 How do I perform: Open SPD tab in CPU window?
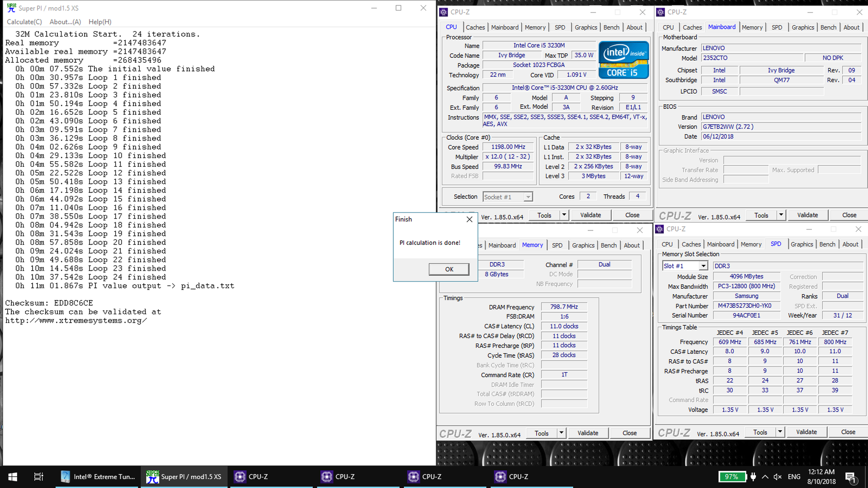coord(560,28)
